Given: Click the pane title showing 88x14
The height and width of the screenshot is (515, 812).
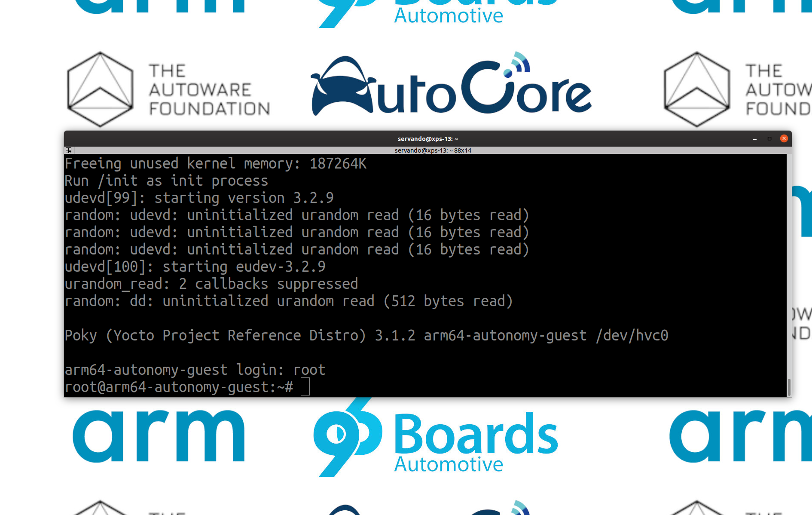Looking at the screenshot, I should tap(433, 150).
